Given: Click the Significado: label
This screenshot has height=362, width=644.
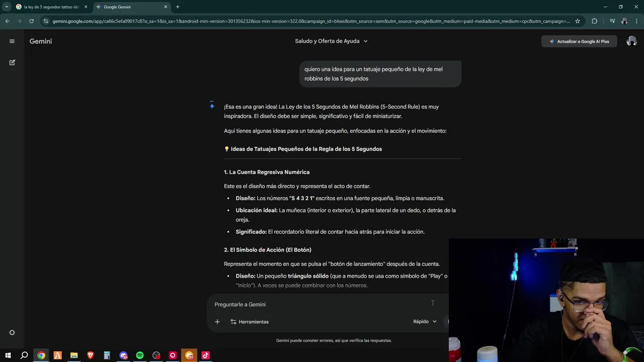Looking at the screenshot, I should [251, 232].
